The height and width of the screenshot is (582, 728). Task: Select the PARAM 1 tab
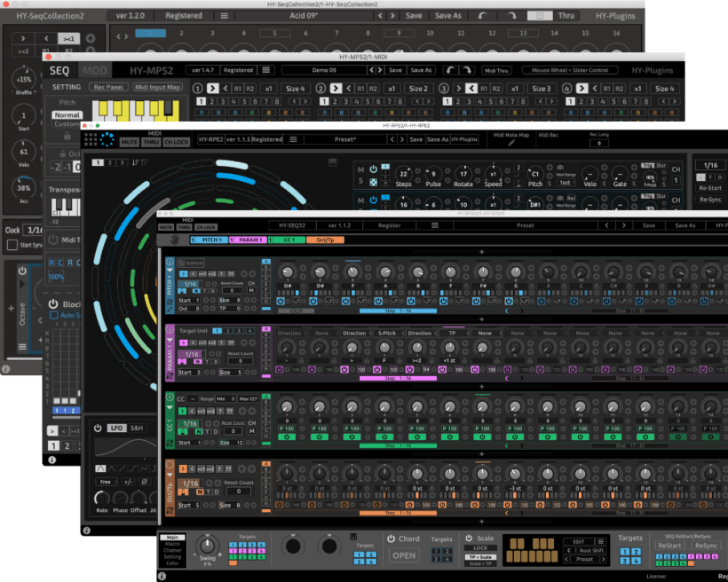tap(252, 240)
